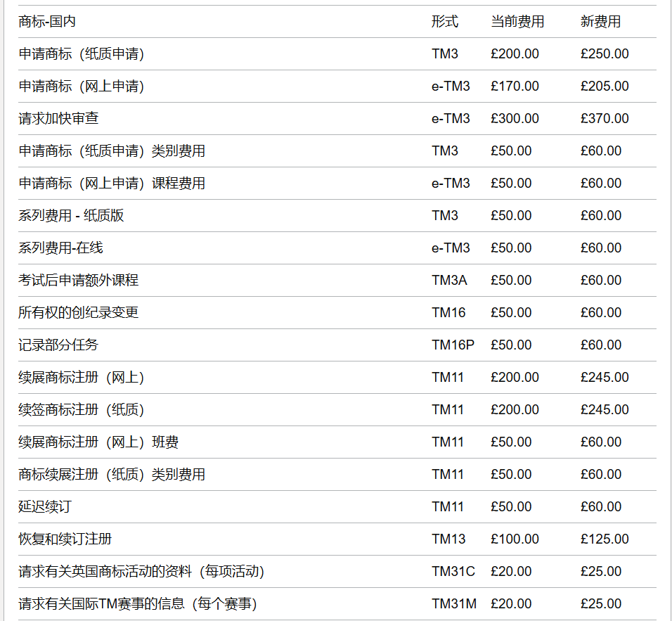Image resolution: width=672 pixels, height=621 pixels.
Task: Click the '当前费用' column header
Action: click(x=518, y=21)
